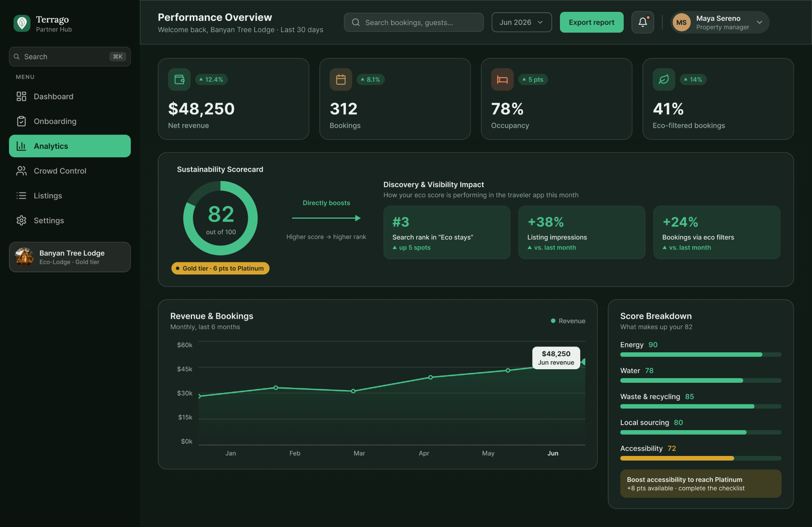Open the Listings menu item
The image size is (812, 527).
(x=70, y=195)
